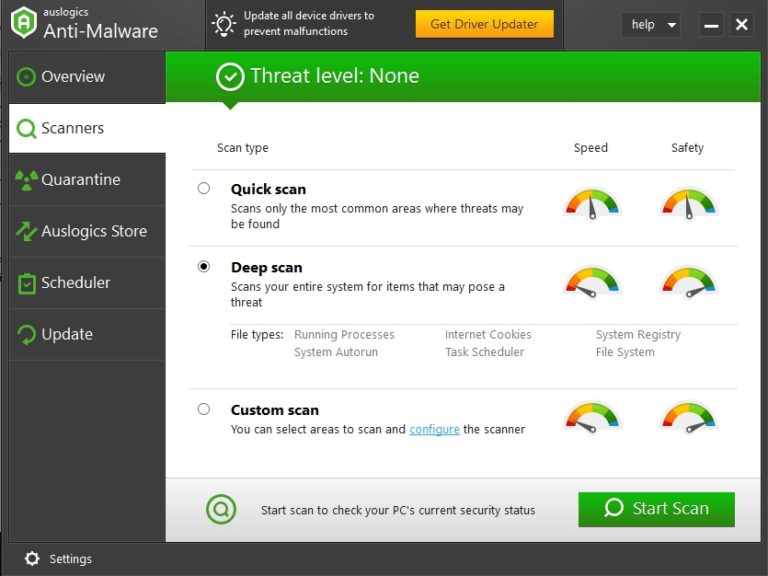Click the Speed column header
The height and width of the screenshot is (576, 768).
tap(591, 148)
